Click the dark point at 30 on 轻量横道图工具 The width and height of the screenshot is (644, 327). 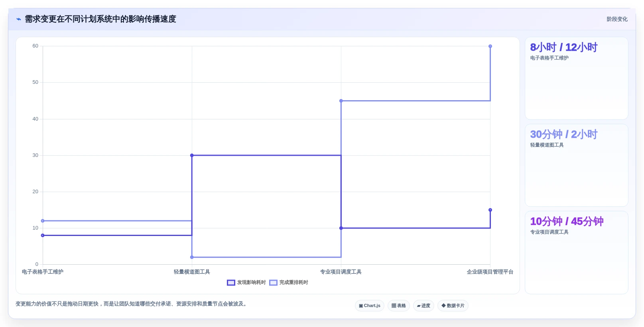192,155
